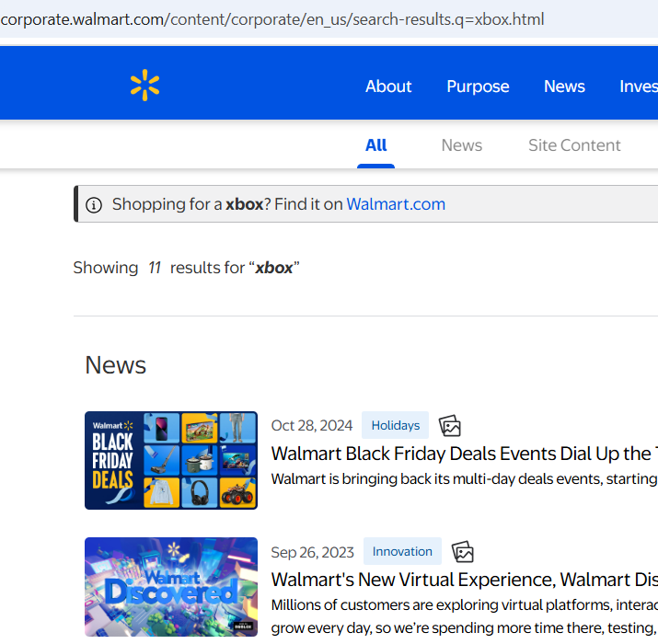
Task: Open Walmart's New Virtual Experience article
Action: (464, 580)
